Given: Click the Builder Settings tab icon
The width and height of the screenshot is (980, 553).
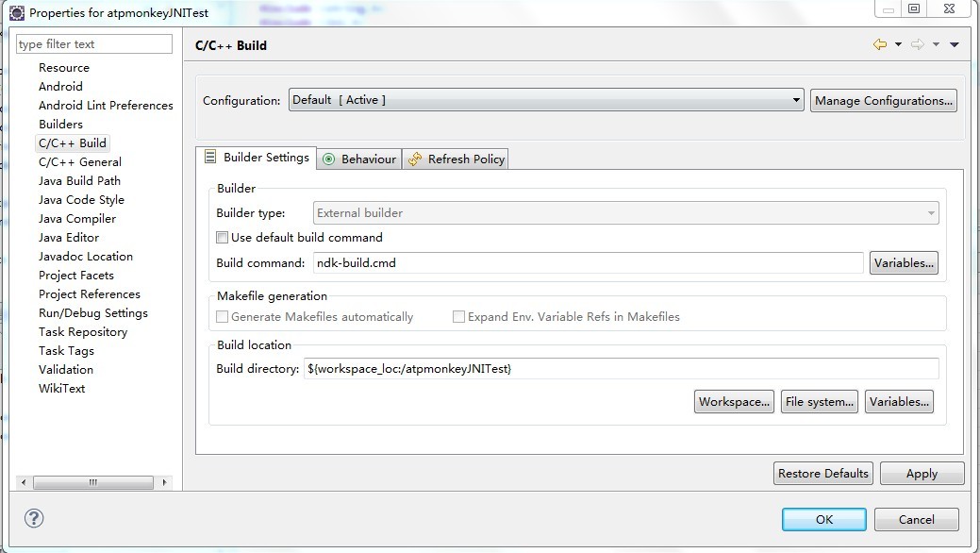Looking at the screenshot, I should (210, 157).
